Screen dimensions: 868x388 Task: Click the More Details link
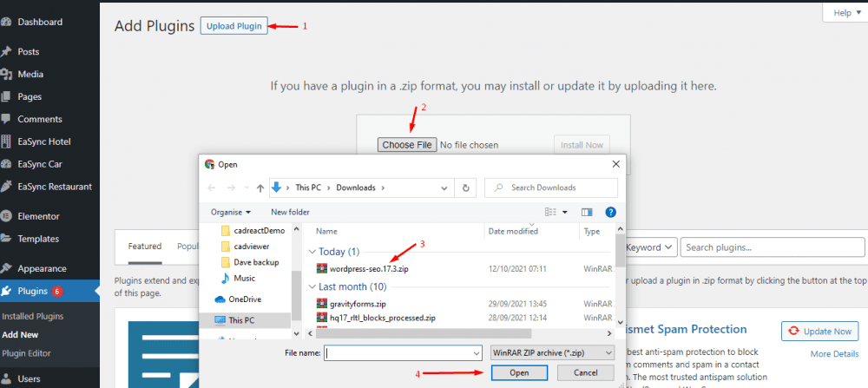[x=835, y=354]
